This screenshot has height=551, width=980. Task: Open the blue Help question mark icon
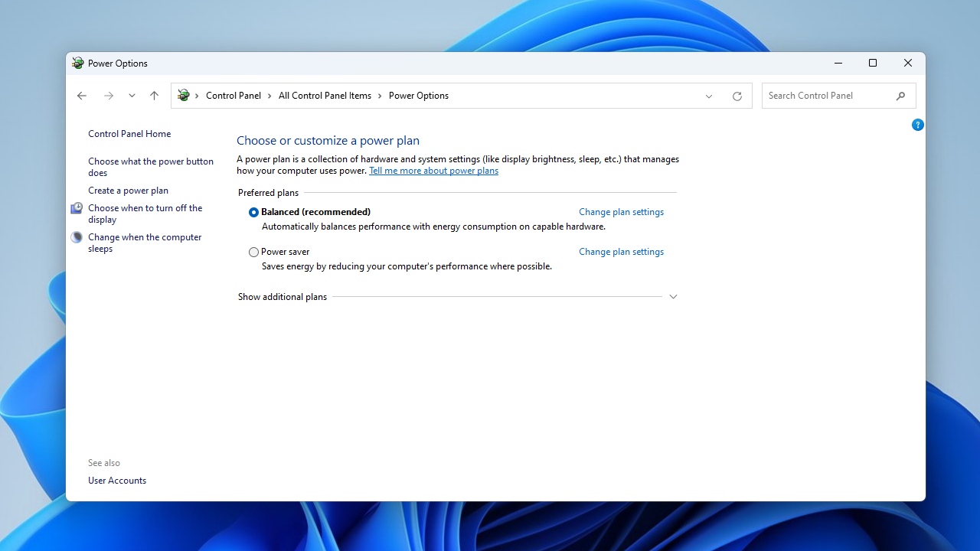(x=917, y=125)
